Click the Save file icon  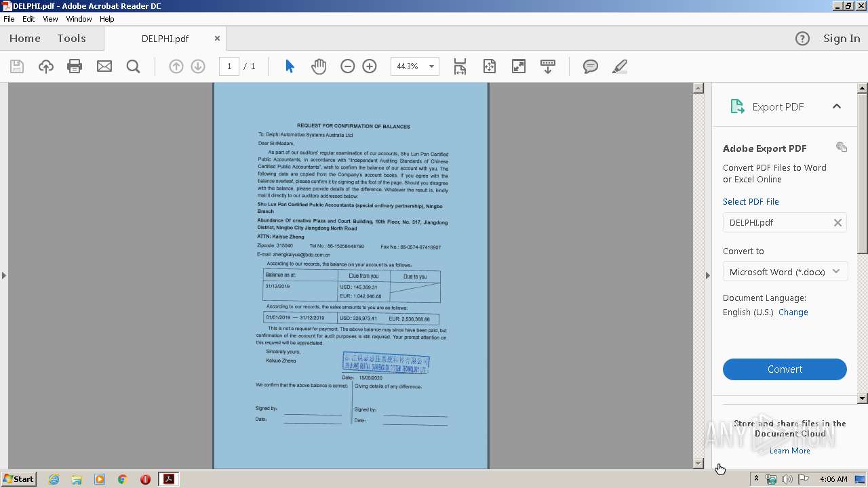pyautogui.click(x=17, y=66)
